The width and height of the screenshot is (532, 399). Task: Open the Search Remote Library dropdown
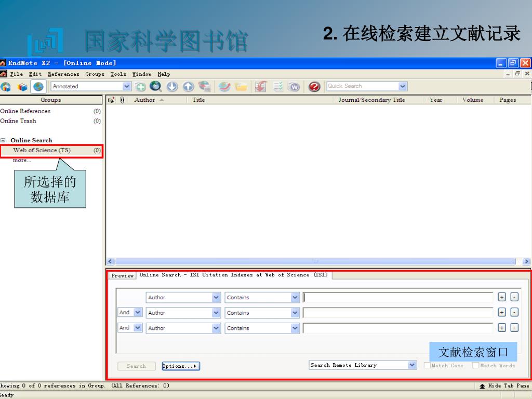coord(412,365)
